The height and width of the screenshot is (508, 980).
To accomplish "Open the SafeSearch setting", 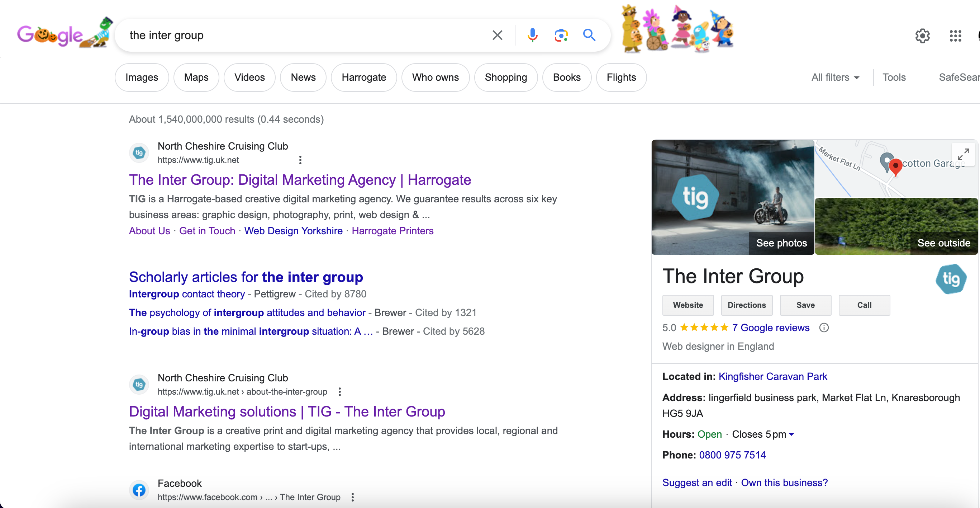I will (x=959, y=77).
